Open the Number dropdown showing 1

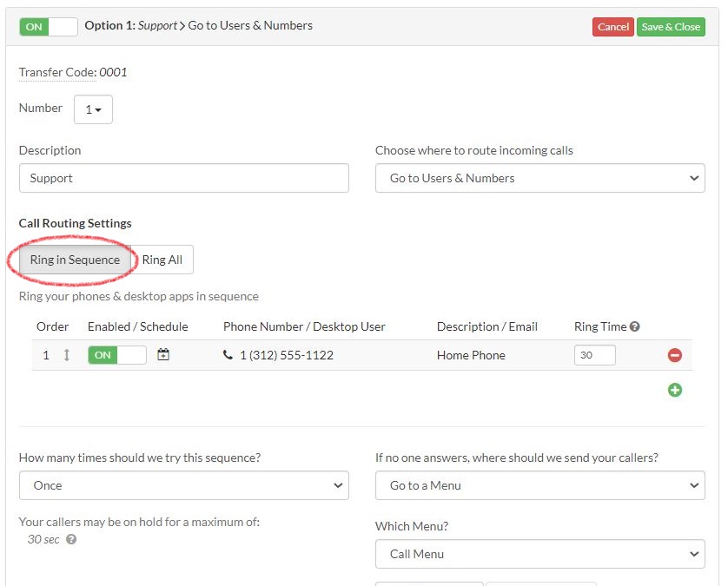pyautogui.click(x=93, y=109)
